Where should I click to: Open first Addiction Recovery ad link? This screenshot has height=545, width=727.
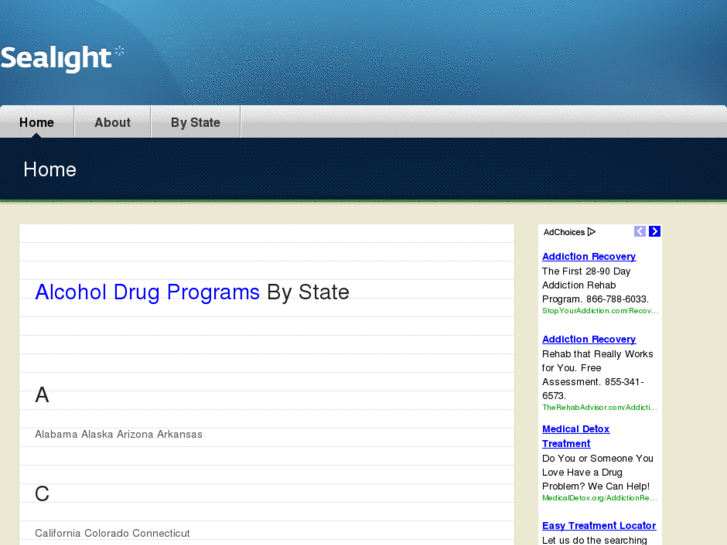589,256
